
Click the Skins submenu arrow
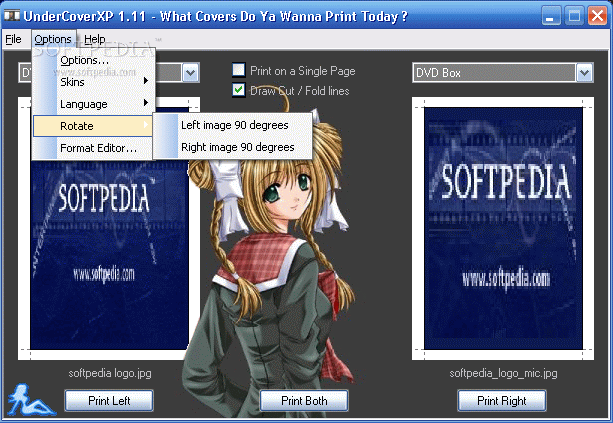[x=146, y=81]
